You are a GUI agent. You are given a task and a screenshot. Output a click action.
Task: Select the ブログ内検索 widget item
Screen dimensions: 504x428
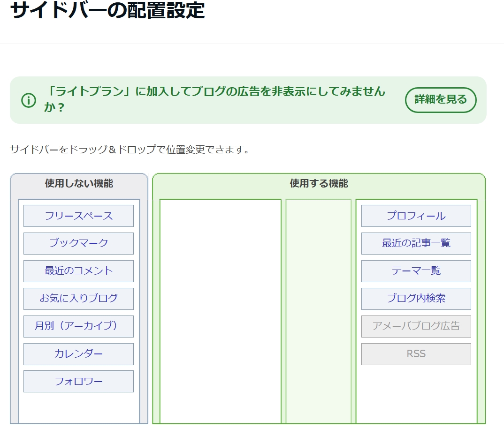[x=416, y=299]
